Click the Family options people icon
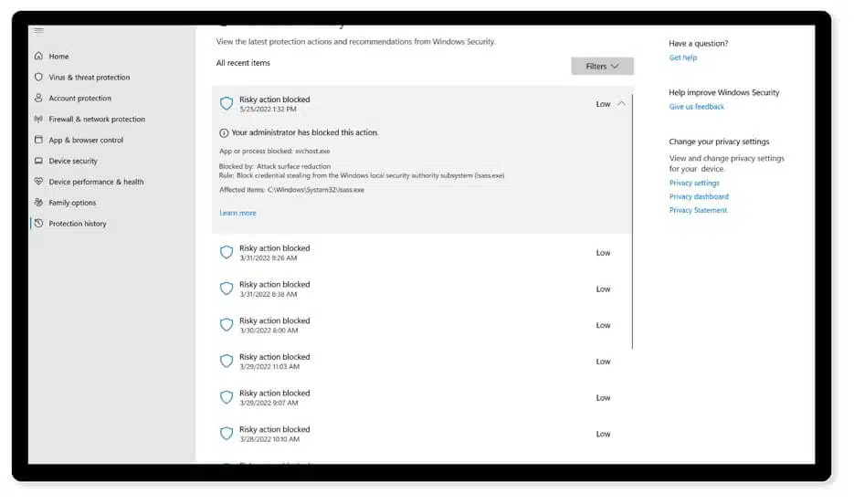This screenshot has height=504, width=854. [x=38, y=203]
